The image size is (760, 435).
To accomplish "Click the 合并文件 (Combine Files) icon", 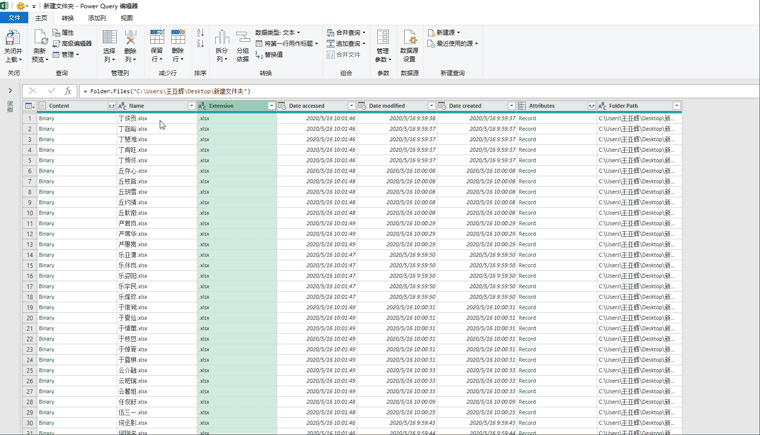I will pyautogui.click(x=331, y=55).
